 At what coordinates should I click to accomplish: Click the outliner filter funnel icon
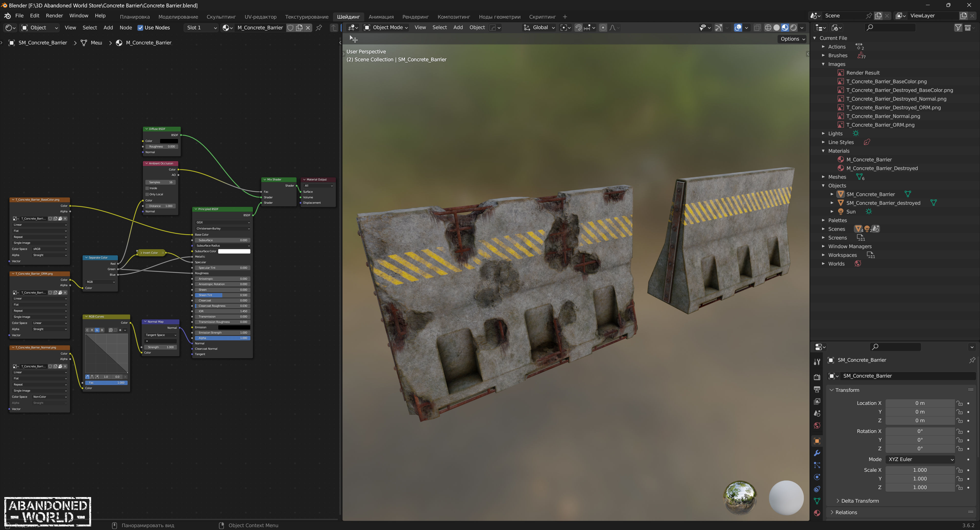click(x=958, y=28)
